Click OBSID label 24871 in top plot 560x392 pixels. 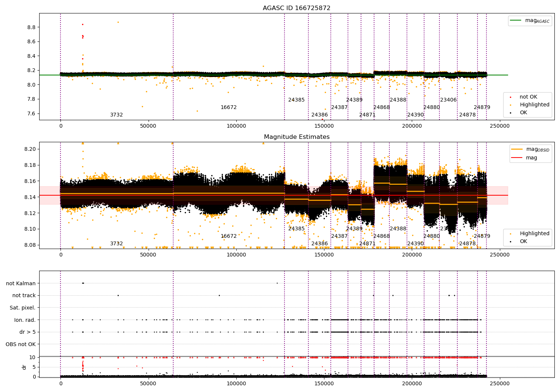pyautogui.click(x=367, y=115)
